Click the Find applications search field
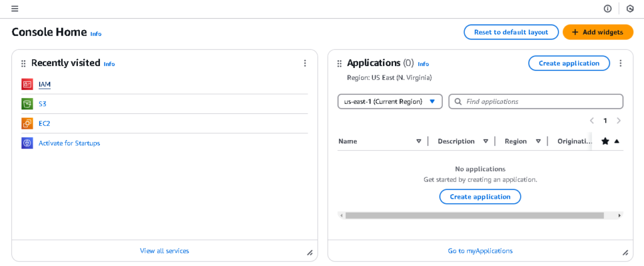This screenshot has height=266, width=644. (x=536, y=101)
